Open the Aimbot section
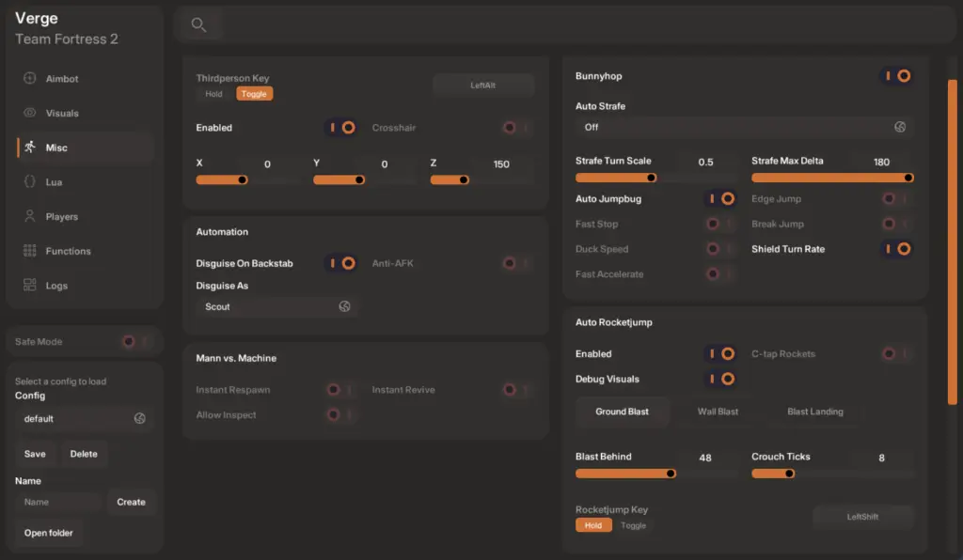963x560 pixels. click(x=84, y=79)
